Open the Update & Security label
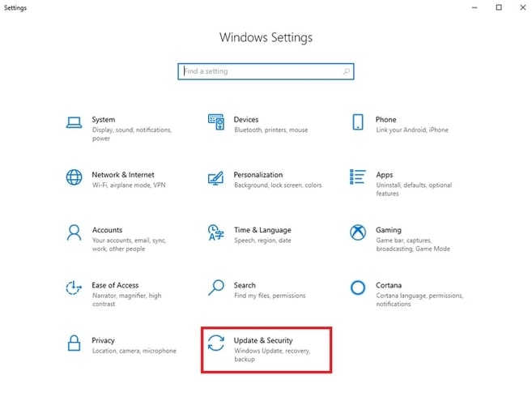Screen dimensions: 532x405 coord(263,340)
